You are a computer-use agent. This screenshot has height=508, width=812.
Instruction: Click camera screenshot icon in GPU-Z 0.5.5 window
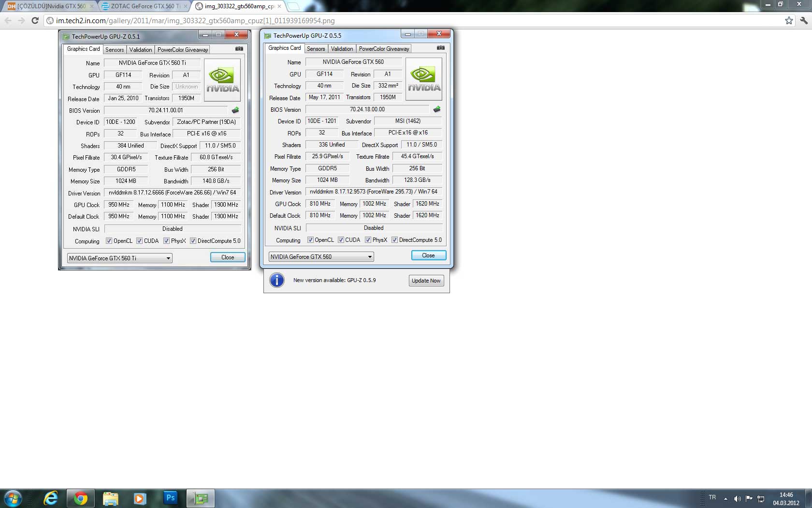441,48
